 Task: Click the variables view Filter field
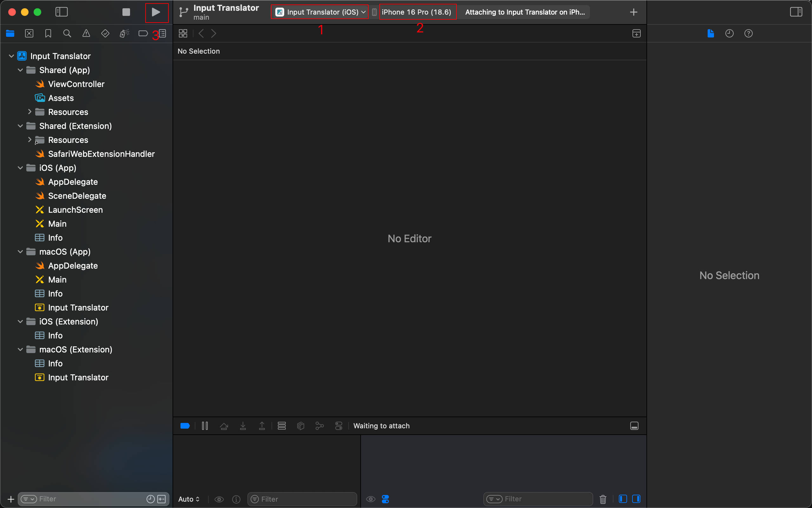(x=302, y=499)
